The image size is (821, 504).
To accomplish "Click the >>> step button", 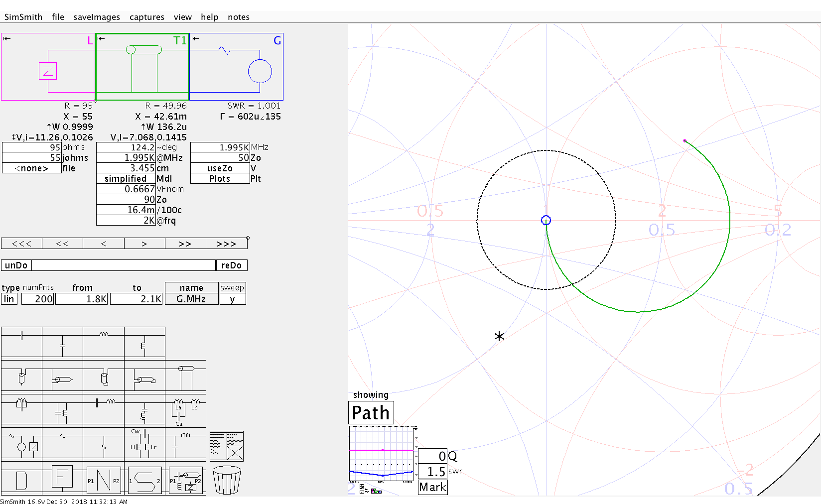I will pos(226,244).
